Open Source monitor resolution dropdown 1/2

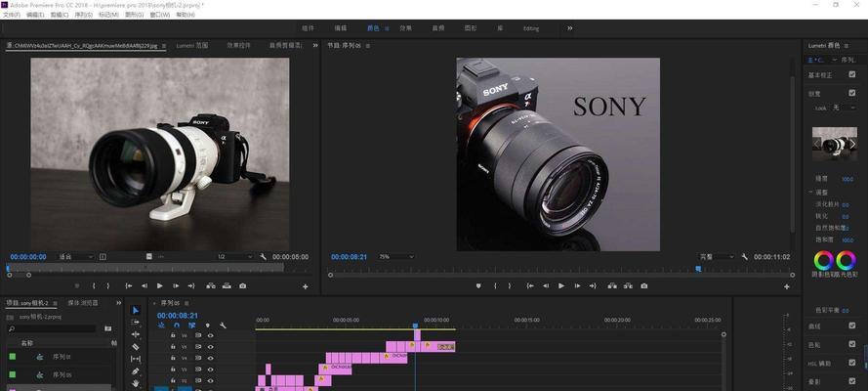point(234,257)
